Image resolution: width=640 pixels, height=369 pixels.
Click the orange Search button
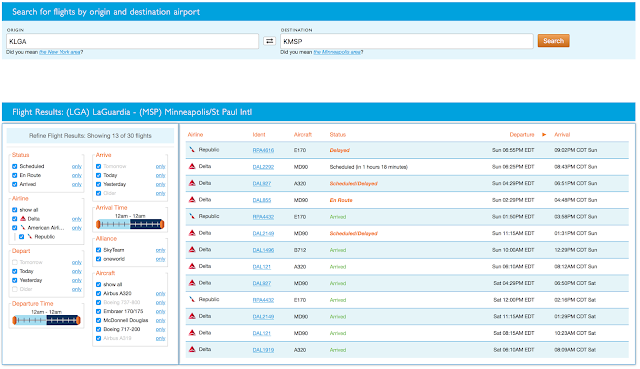[553, 41]
